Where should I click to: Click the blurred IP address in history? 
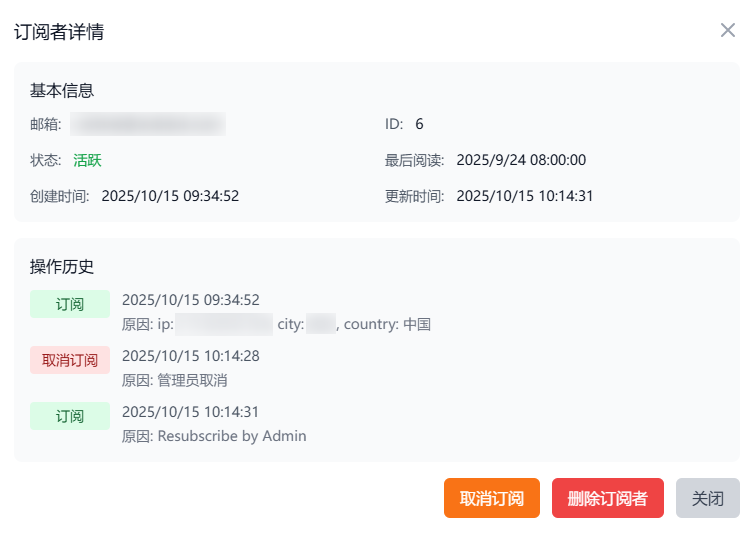[x=224, y=324]
